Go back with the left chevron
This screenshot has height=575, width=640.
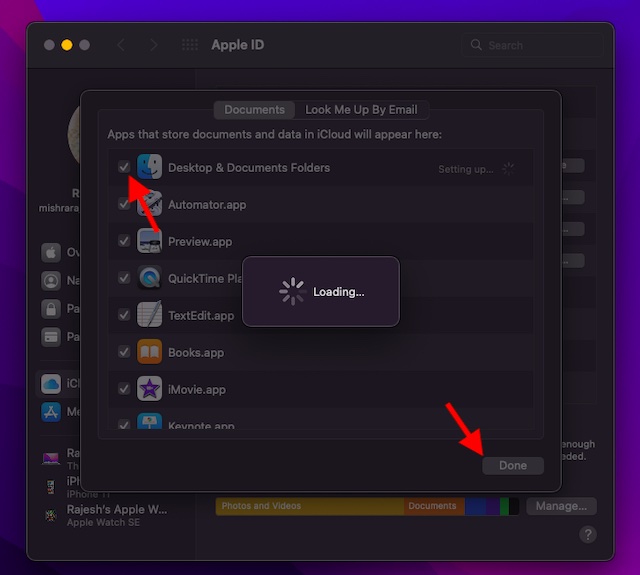tap(121, 45)
